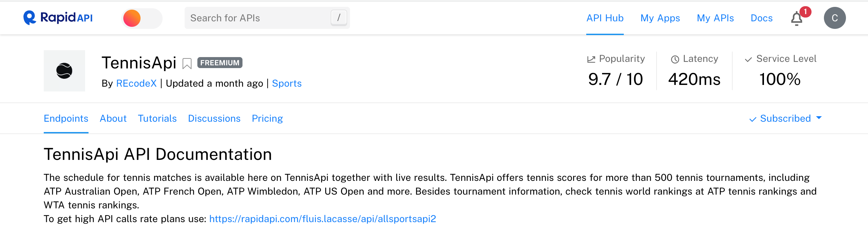Open the Discussions tab
Screen dimensions: 868x251
coord(214,118)
